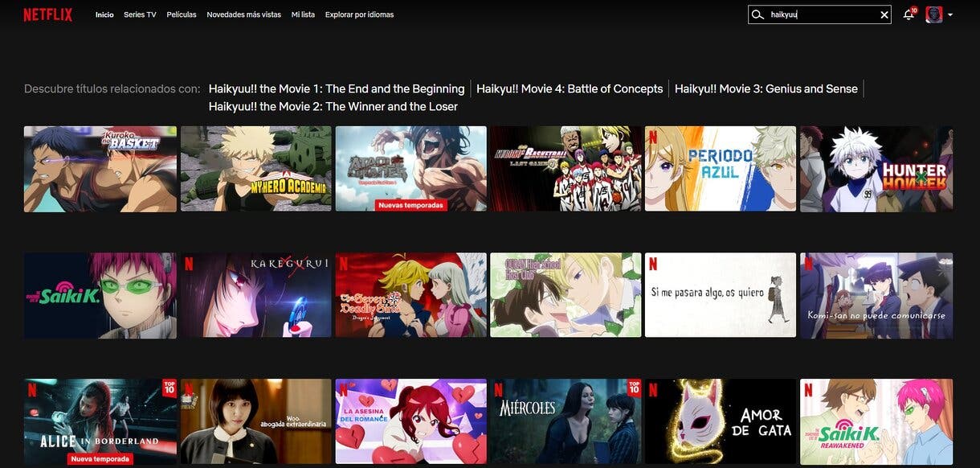Screen dimensions: 980x468
Task: Select Kuroko's Basketball Last Game thumbnail
Action: pos(566,169)
